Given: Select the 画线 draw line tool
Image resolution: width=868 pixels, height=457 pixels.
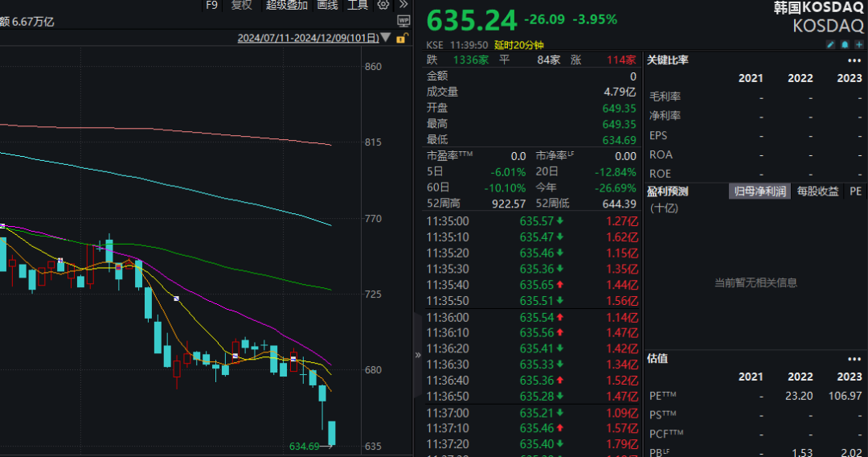Looking at the screenshot, I should pyautogui.click(x=327, y=5).
